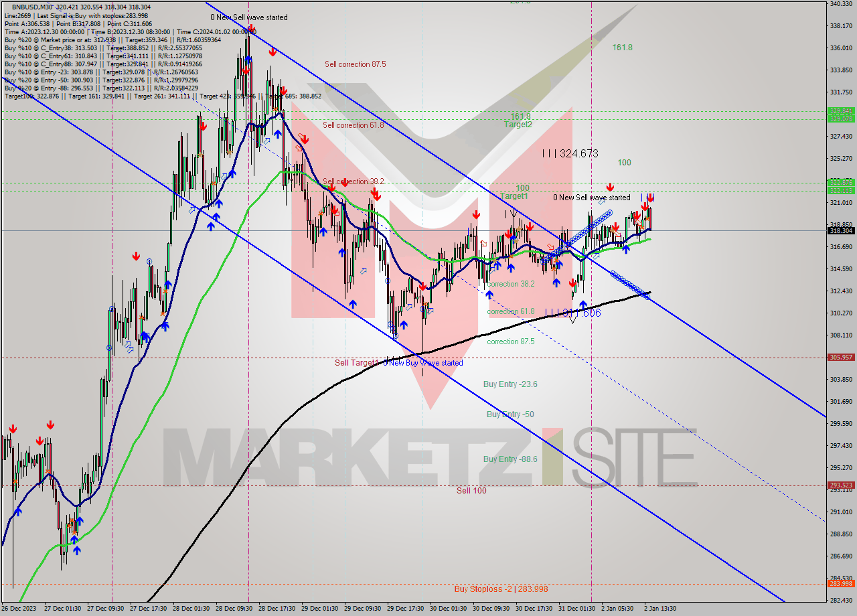Screen dimensions: 857x616
Task: Click the 288.850 price scale value
Action: [841, 534]
